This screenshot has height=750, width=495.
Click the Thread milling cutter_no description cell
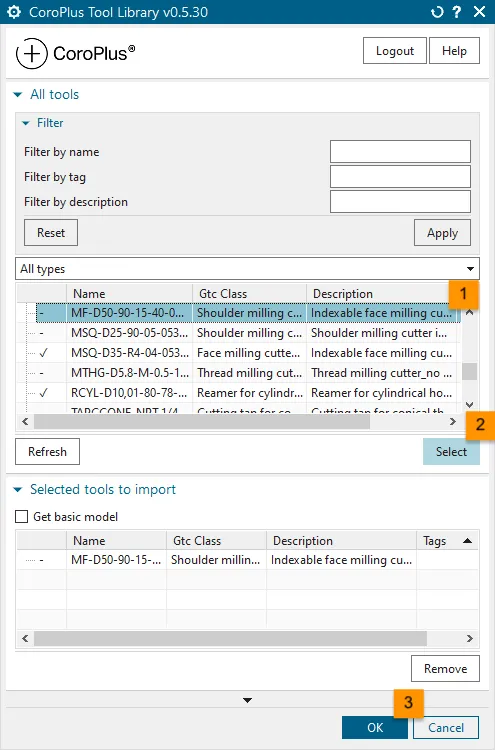click(382, 373)
